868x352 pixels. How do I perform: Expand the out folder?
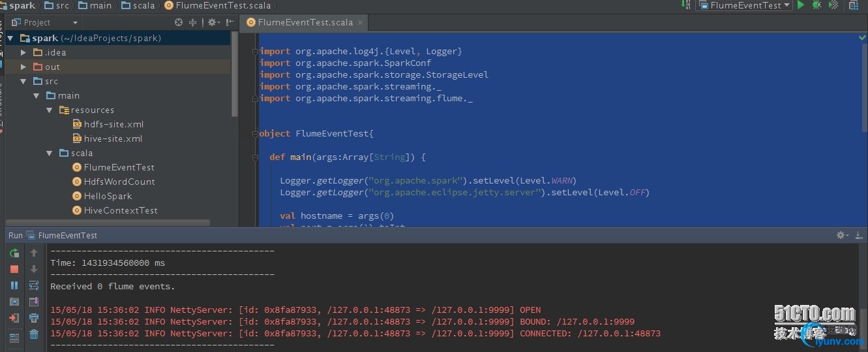[x=23, y=67]
